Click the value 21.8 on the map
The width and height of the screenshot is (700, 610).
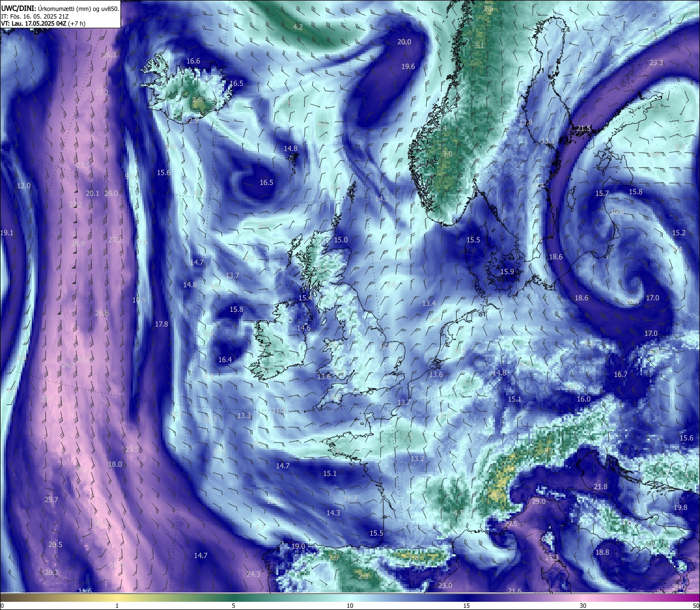point(600,487)
